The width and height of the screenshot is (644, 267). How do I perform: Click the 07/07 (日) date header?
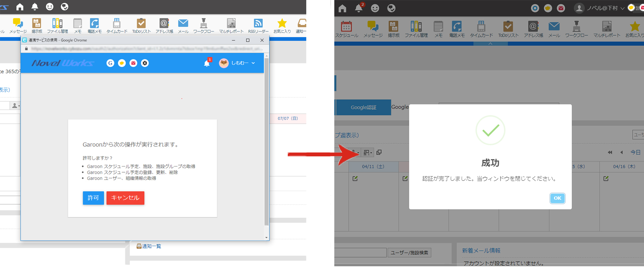pos(288,118)
